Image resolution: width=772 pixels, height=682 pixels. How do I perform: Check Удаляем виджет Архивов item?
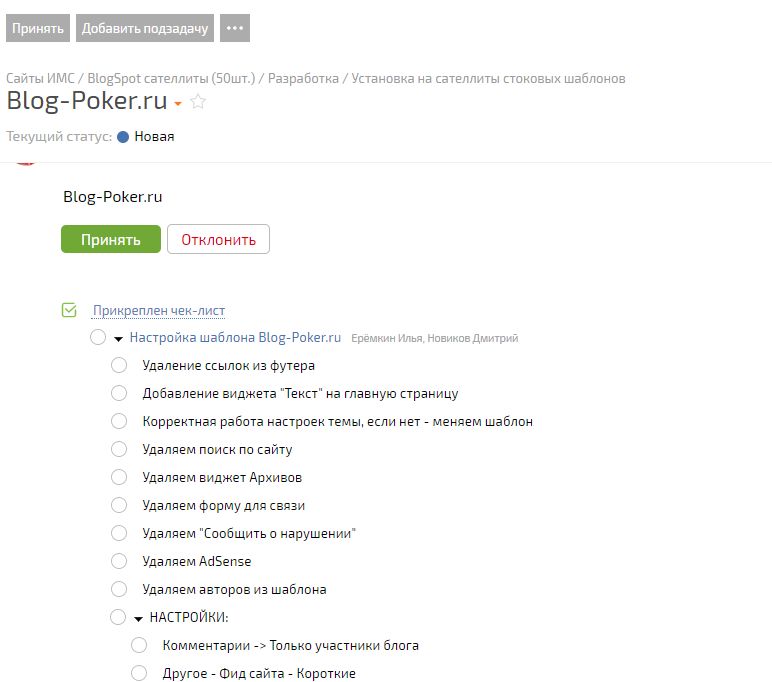(x=119, y=478)
